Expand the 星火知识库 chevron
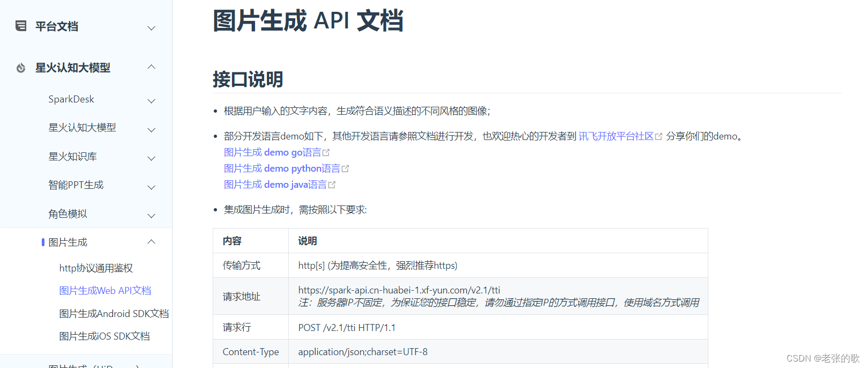868x368 pixels. pyautogui.click(x=152, y=158)
